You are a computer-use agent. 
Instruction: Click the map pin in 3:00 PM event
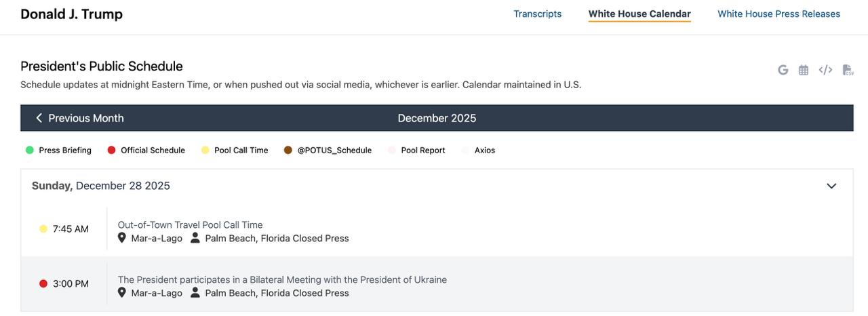coord(122,293)
